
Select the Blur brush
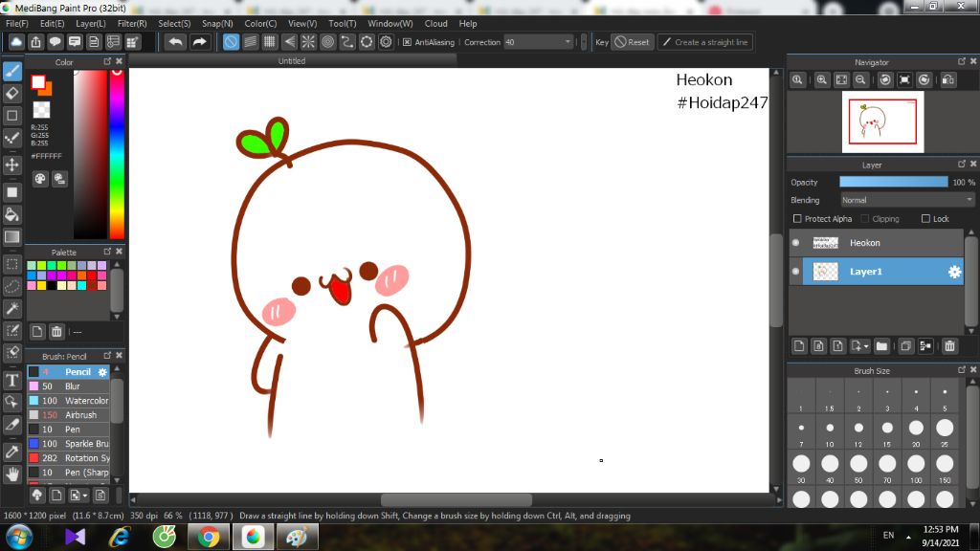tap(68, 386)
